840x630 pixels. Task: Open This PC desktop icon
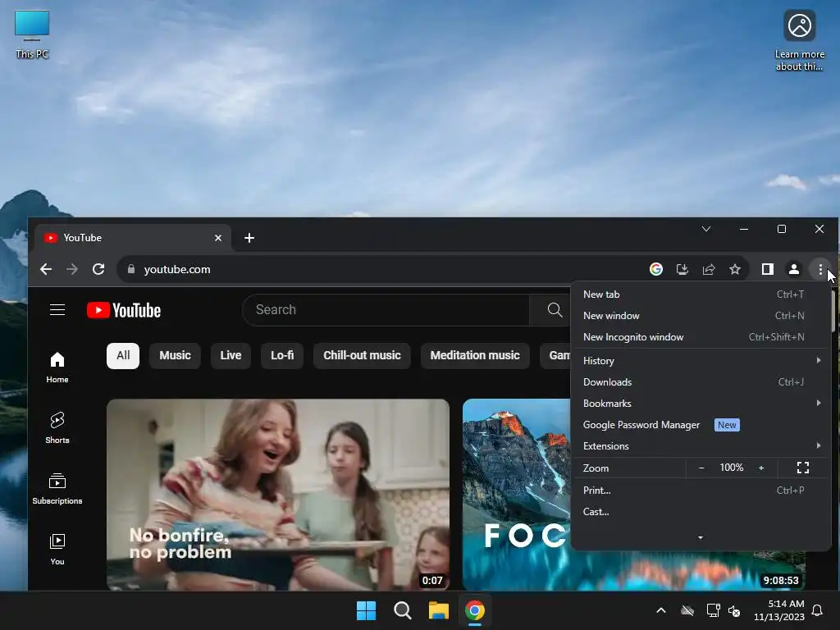[32, 34]
